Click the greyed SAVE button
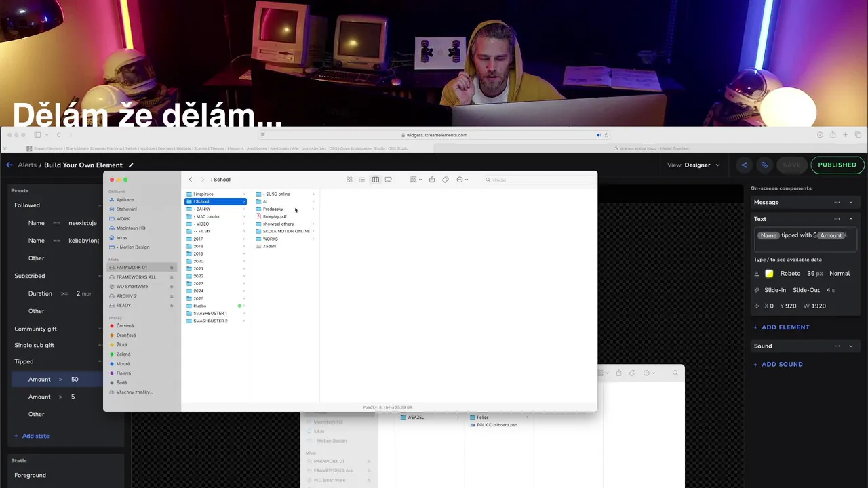 [791, 165]
